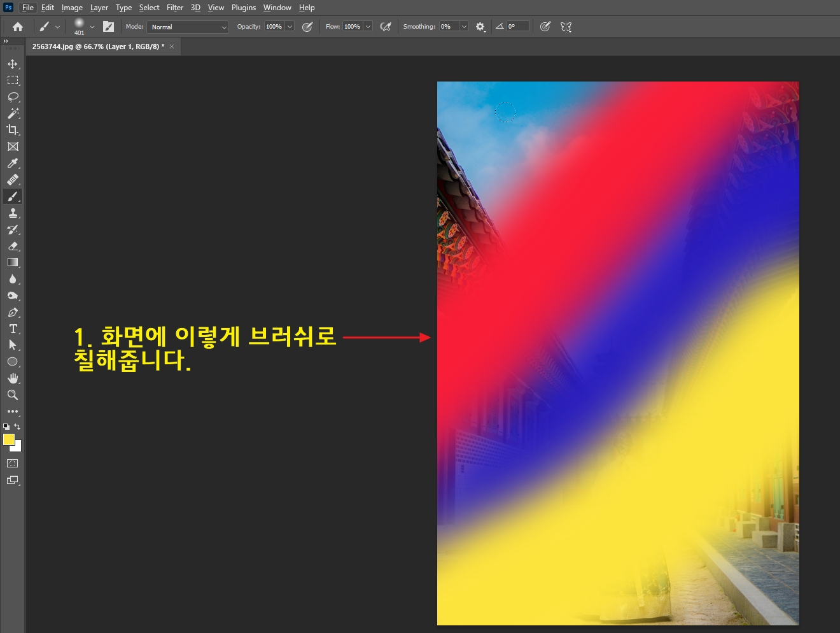Select the Magic Wand tool

[x=13, y=113]
